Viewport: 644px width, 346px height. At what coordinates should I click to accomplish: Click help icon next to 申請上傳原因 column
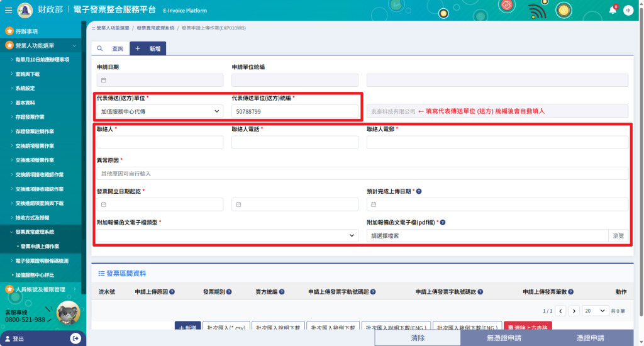[x=172, y=292]
